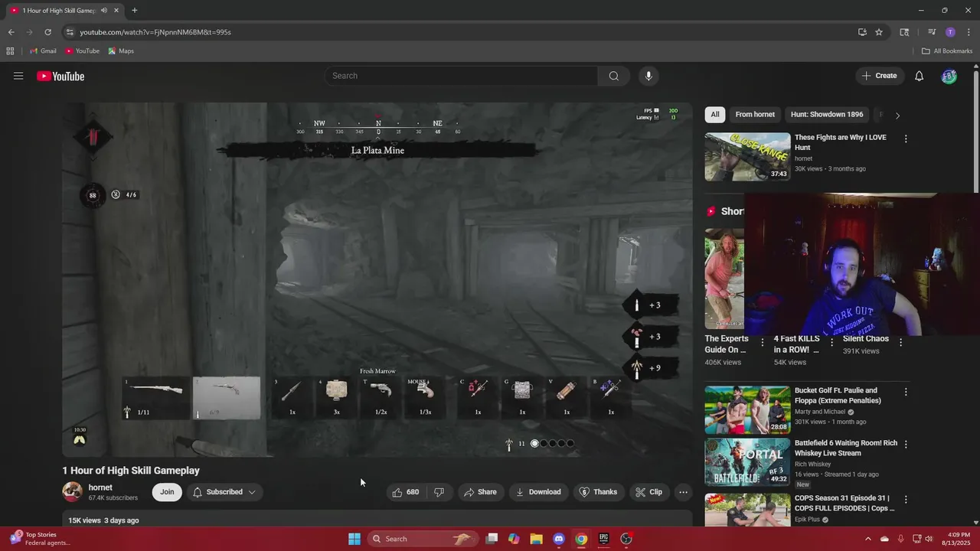Open OBS Studio from the taskbar
The height and width of the screenshot is (551, 980).
(626, 539)
